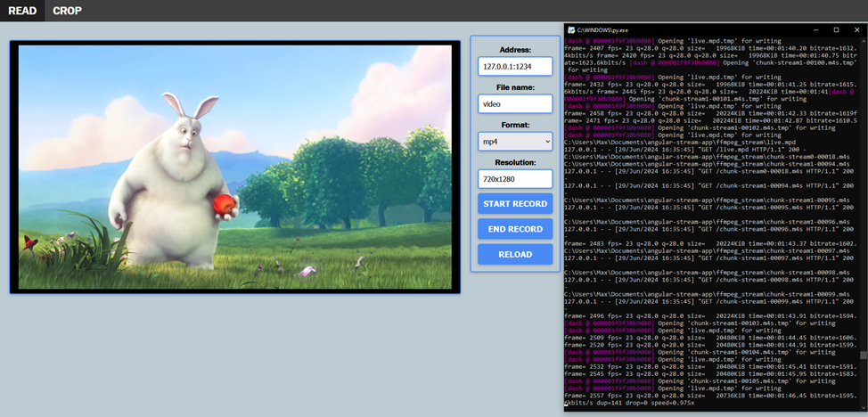Click the Address input field
868x417 pixels.
pos(515,66)
